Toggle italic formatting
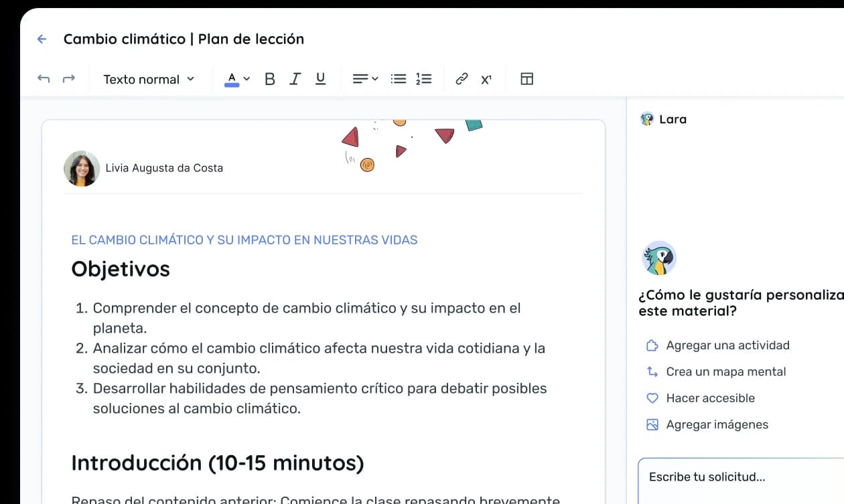844x504 pixels. 295,79
